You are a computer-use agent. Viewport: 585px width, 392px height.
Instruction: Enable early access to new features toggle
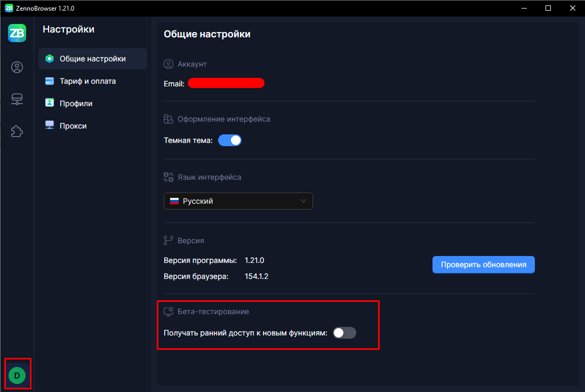pyautogui.click(x=344, y=333)
